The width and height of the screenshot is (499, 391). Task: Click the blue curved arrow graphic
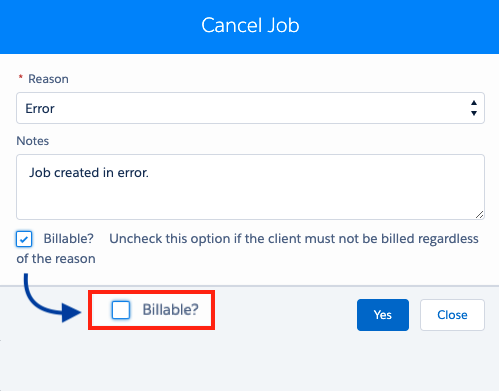click(52, 298)
